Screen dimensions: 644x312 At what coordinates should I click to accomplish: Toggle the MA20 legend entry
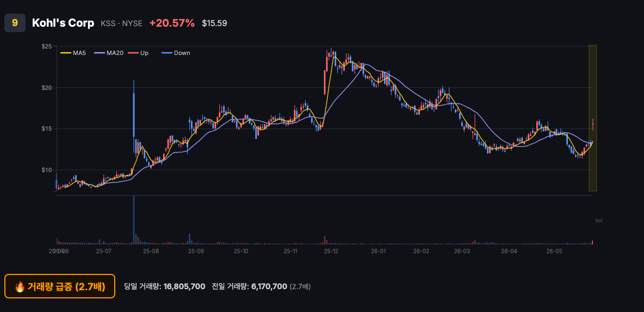click(109, 53)
